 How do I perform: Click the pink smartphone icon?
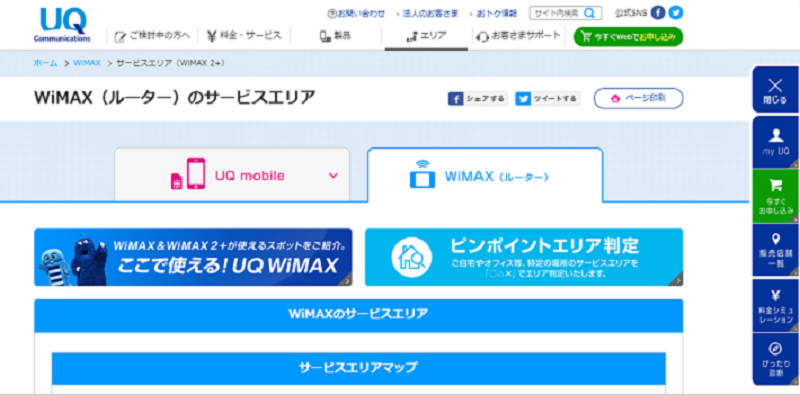[196, 174]
